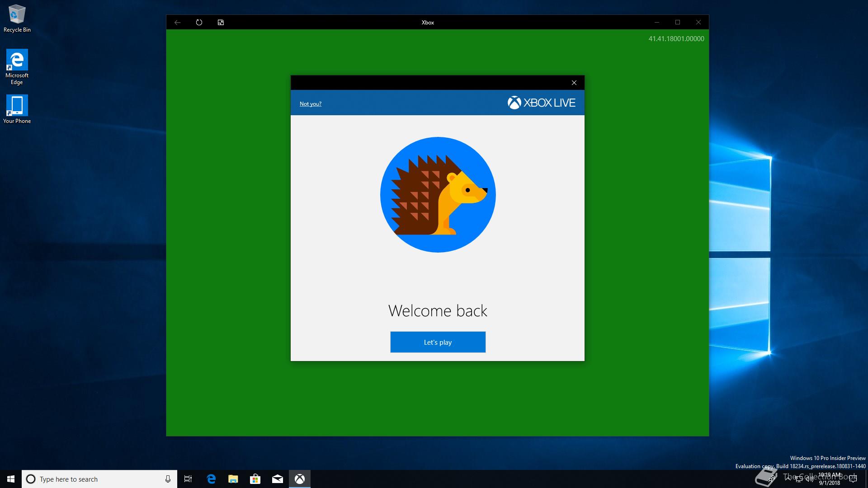Launch Edge from the taskbar
This screenshot has width=868, height=488.
211,479
